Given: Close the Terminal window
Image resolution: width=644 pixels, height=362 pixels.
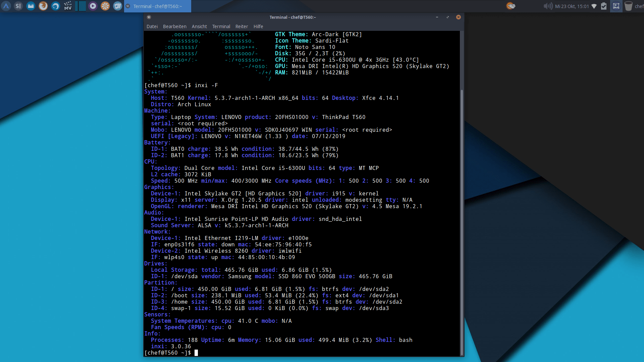Looking at the screenshot, I should point(459,17).
